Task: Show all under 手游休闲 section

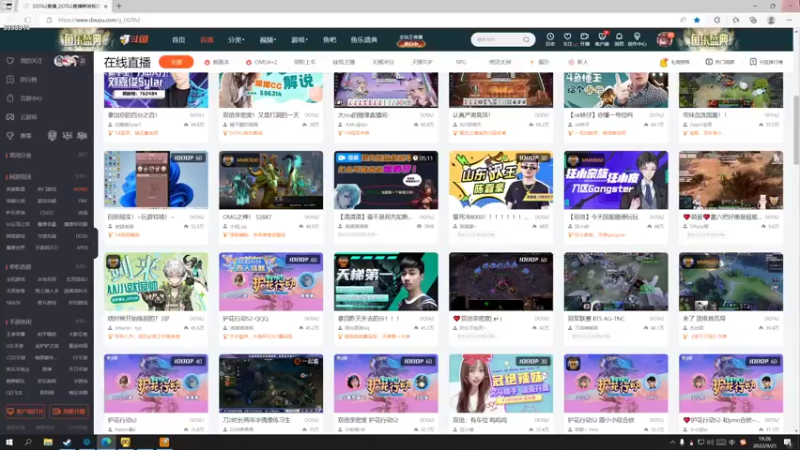Action: [x=81, y=321]
